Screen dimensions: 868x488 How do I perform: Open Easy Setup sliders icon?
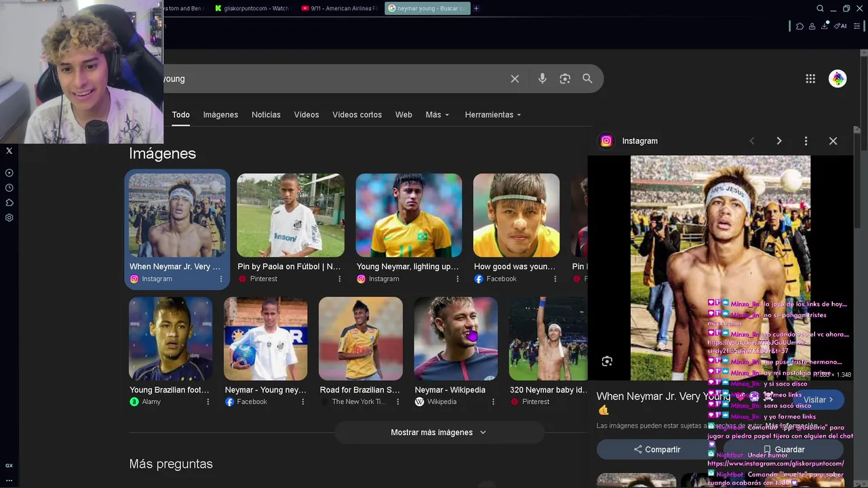[x=856, y=26]
